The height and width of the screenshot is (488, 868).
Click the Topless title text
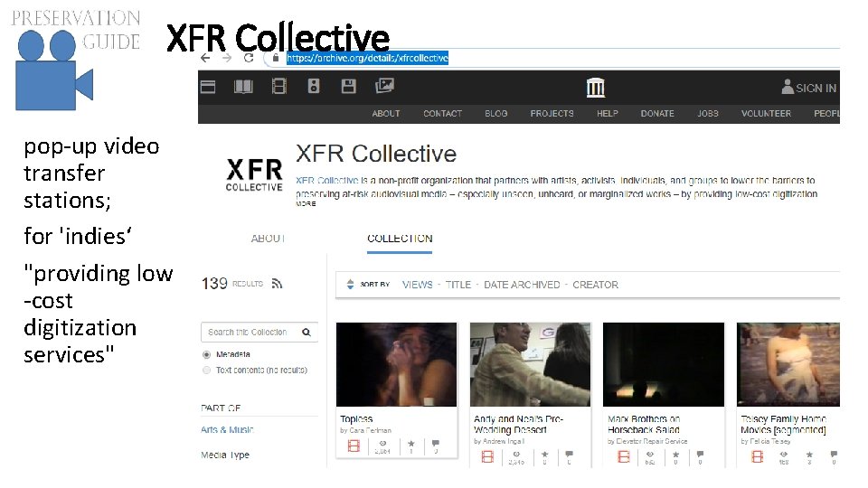click(356, 418)
